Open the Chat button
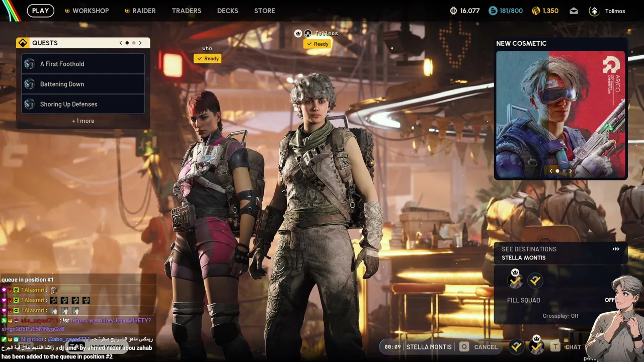The height and width of the screenshot is (362, 644). (x=573, y=347)
